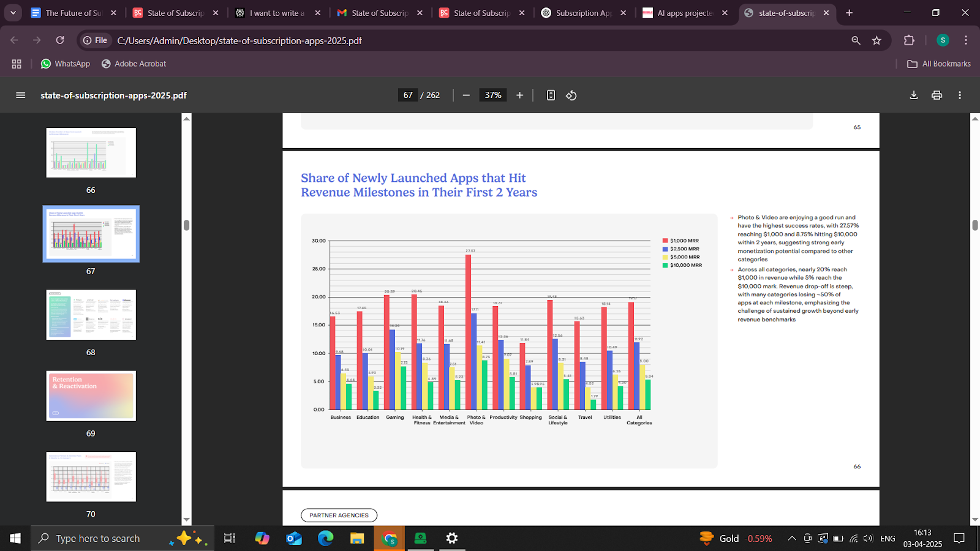The width and height of the screenshot is (980, 551).
Task: Toggle the Task View taskbar button
Action: 230,538
